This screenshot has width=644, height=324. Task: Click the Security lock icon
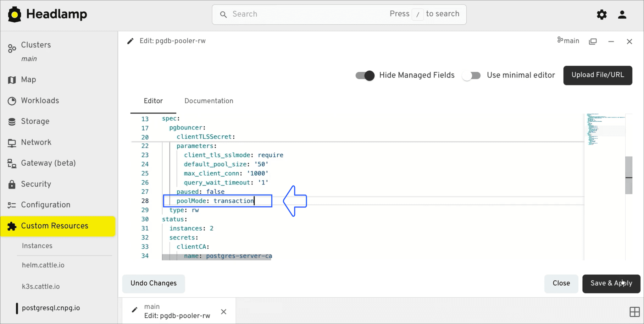click(12, 184)
